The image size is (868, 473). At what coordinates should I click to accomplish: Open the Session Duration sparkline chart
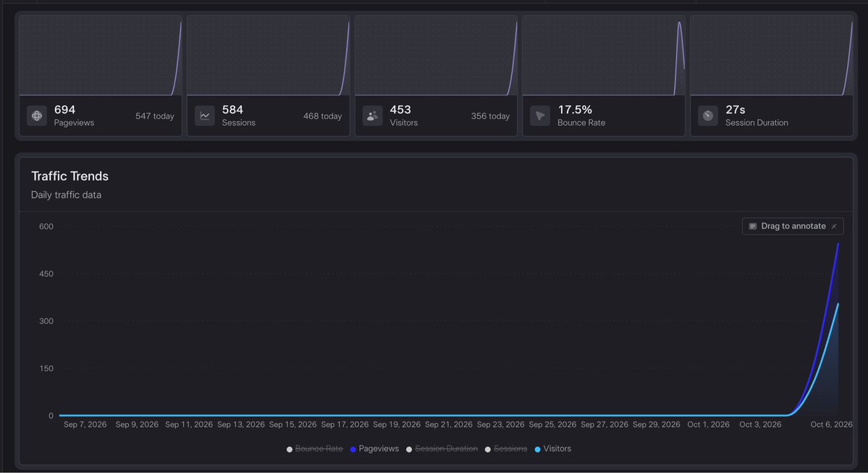(x=772, y=56)
